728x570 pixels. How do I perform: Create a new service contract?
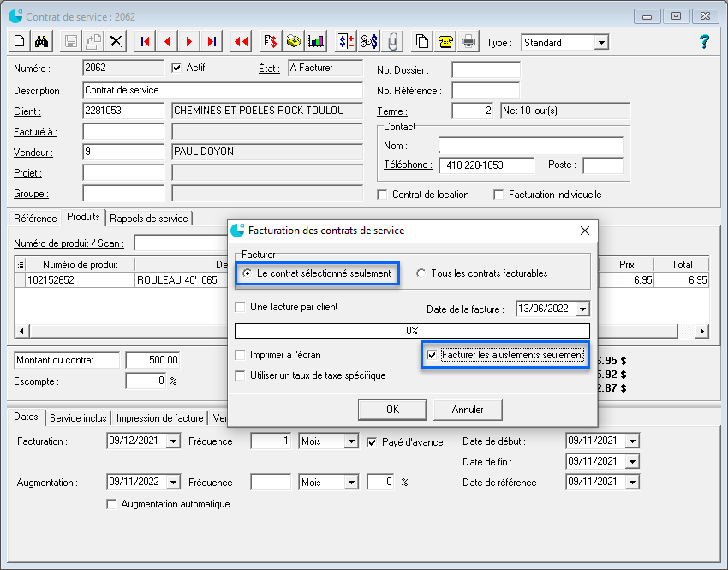tap(16, 40)
